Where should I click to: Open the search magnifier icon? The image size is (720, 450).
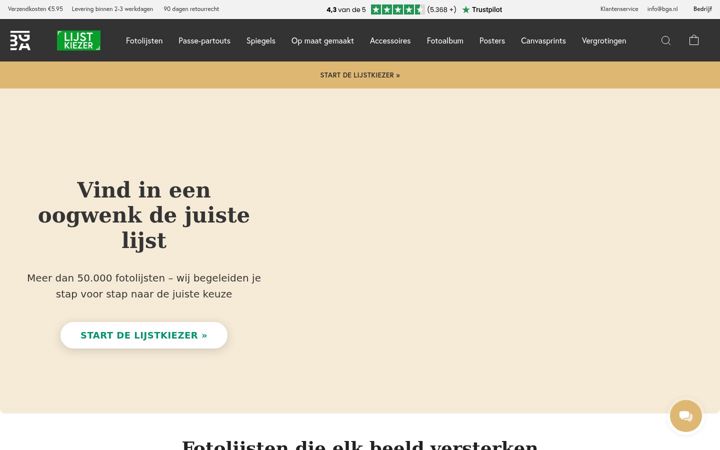[665, 40]
